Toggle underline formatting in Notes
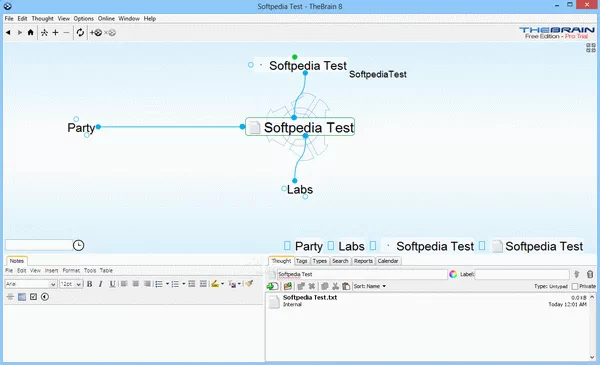 pos(112,284)
